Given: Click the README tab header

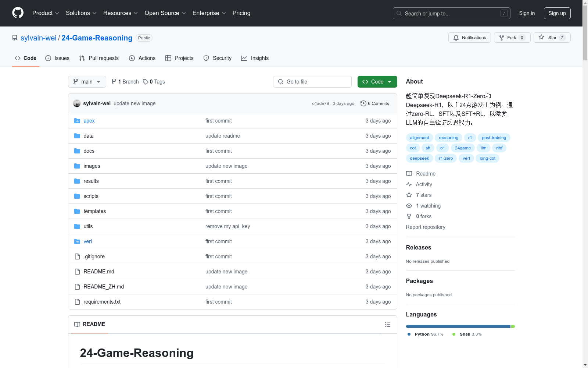Looking at the screenshot, I should pyautogui.click(x=90, y=324).
